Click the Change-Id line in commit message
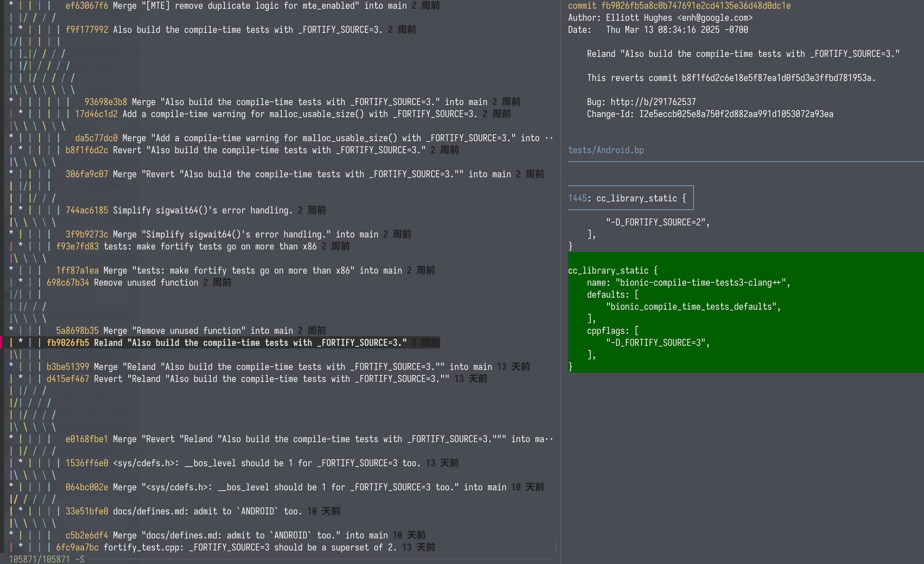Screen dimensions: 924x564 click(x=710, y=114)
